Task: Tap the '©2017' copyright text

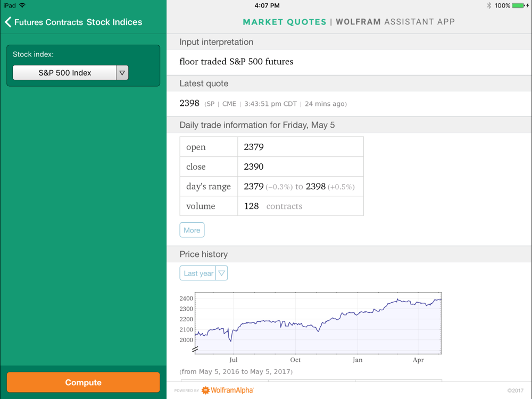Action: (516, 390)
